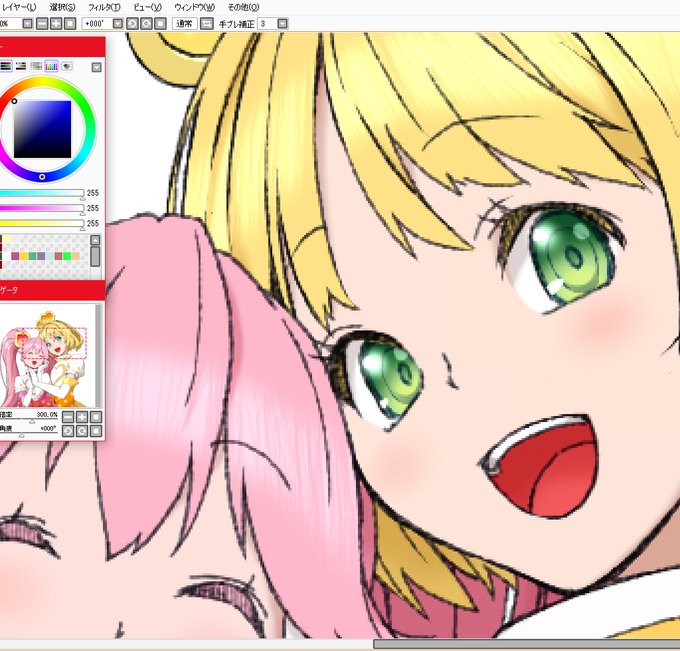
Task: Select the pale yellow swatch in top row
Action: pyautogui.click(x=7, y=239)
